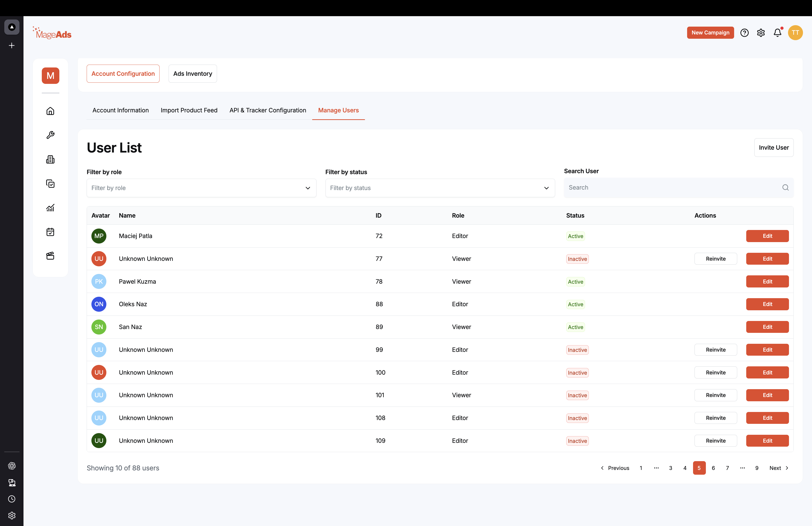Click the MageAds logo

click(x=52, y=33)
